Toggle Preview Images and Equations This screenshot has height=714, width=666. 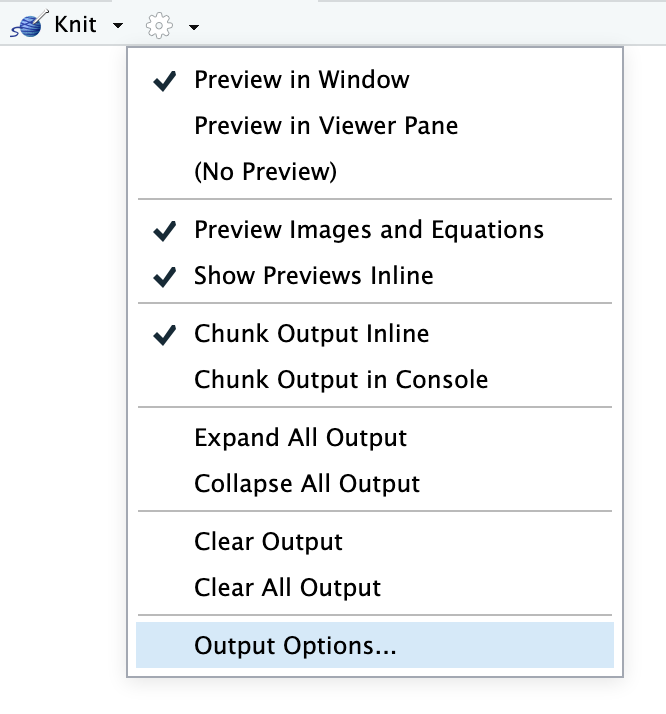[369, 230]
